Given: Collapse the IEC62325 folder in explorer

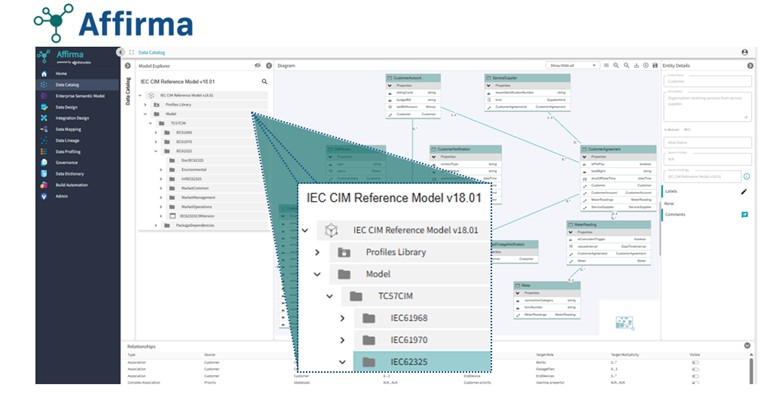Looking at the screenshot, I should pos(155,151).
